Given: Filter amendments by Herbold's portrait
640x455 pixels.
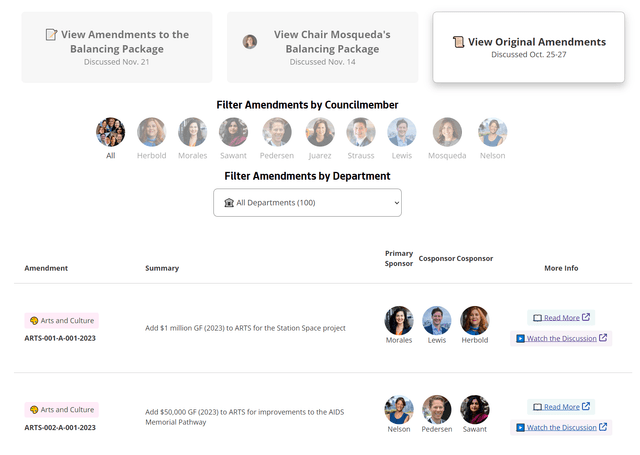Looking at the screenshot, I should (151, 132).
